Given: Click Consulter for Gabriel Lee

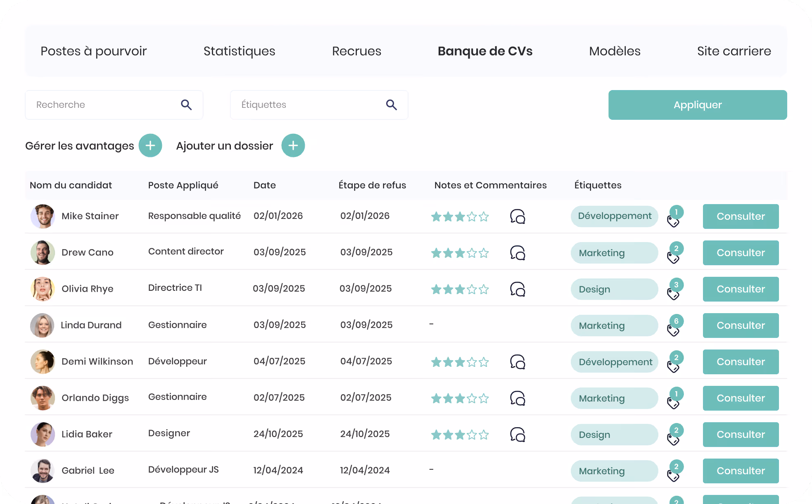Looking at the screenshot, I should (741, 471).
